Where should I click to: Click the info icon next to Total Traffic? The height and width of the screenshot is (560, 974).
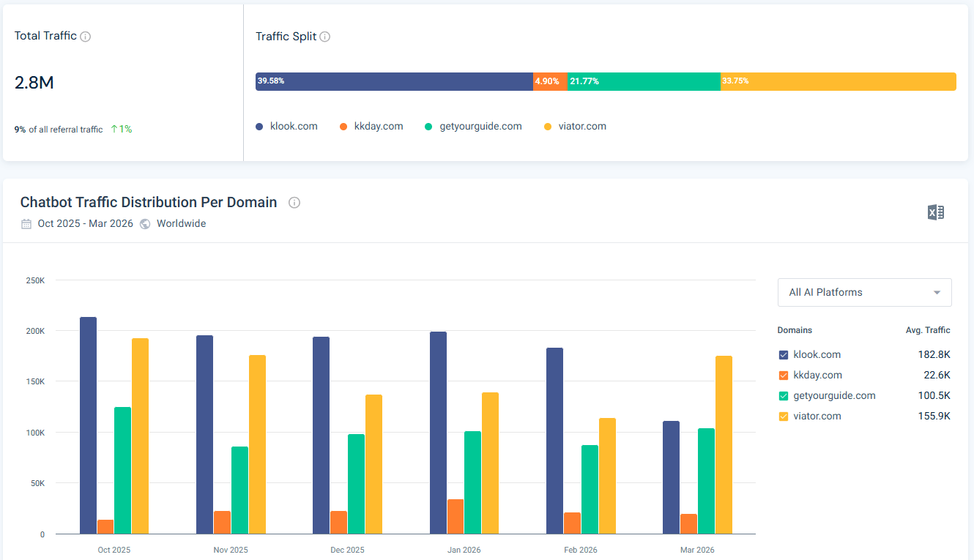pos(85,37)
